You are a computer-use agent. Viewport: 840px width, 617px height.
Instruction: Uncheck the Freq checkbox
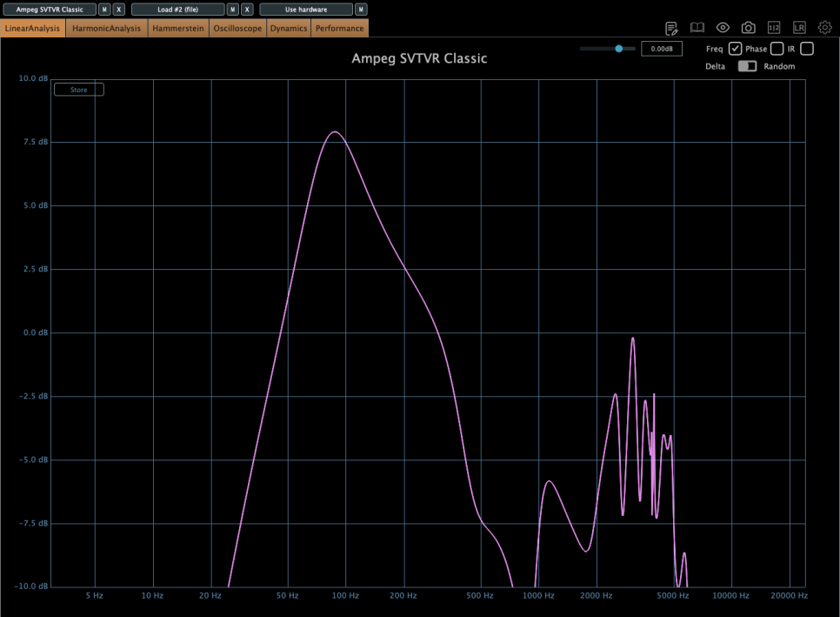[x=735, y=49]
